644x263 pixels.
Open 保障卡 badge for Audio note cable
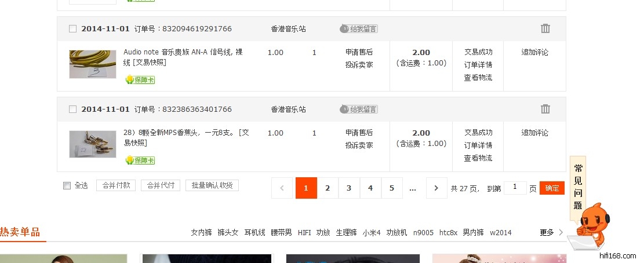pyautogui.click(x=140, y=79)
